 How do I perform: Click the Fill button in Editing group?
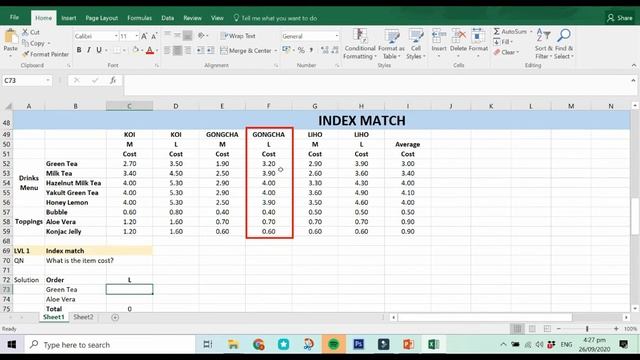502,42
